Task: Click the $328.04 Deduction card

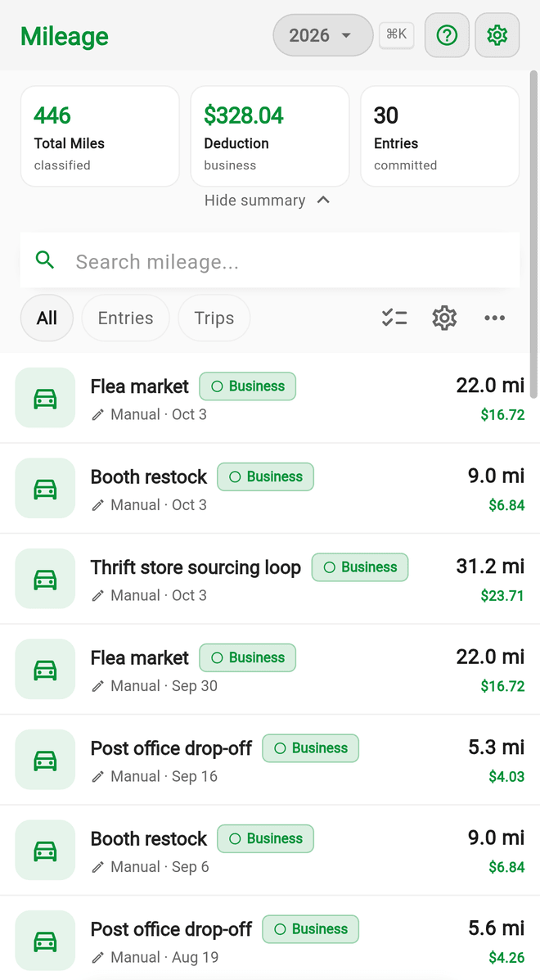Action: (x=270, y=136)
